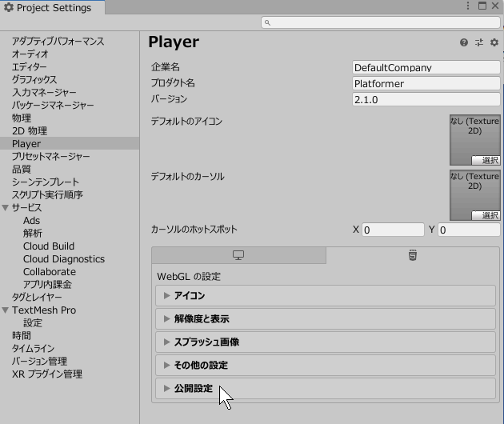504x424 pixels.
Task: Open グラフィックス settings
Action: [34, 79]
